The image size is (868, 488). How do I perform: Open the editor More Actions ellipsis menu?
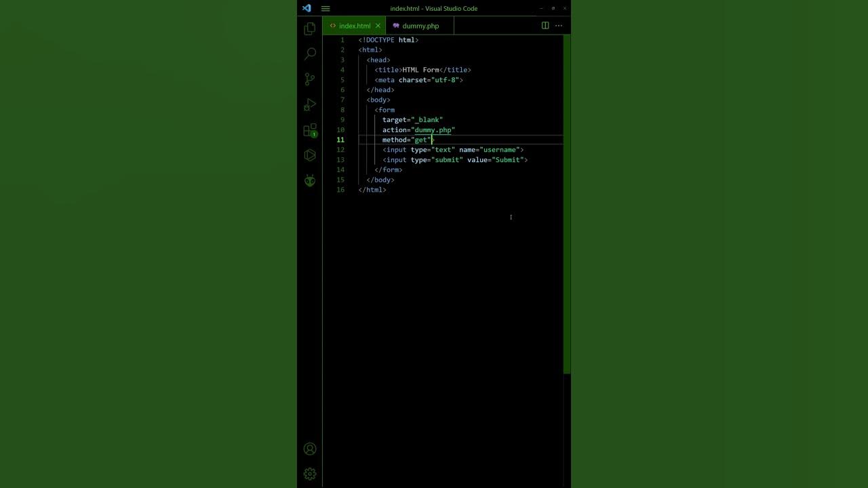pos(559,25)
